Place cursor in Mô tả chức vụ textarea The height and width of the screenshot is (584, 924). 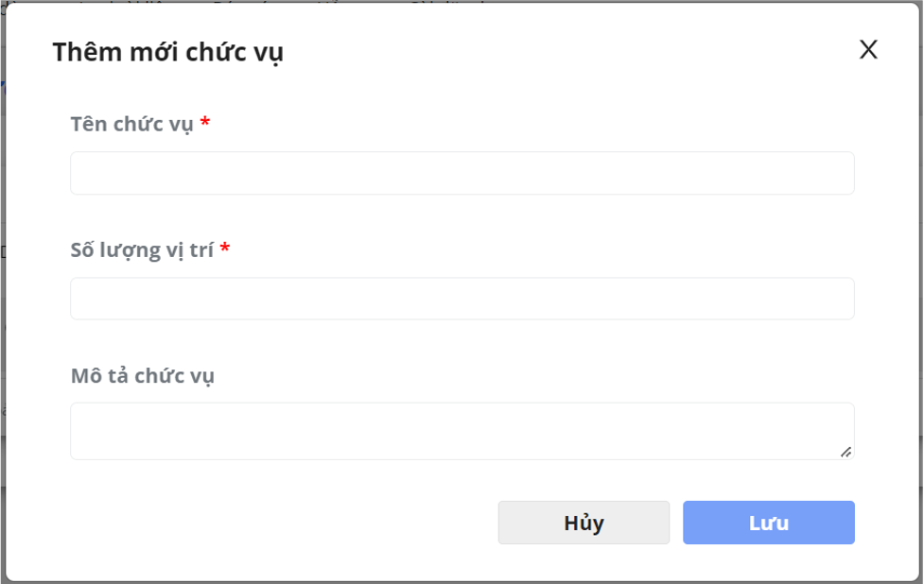click(x=462, y=431)
